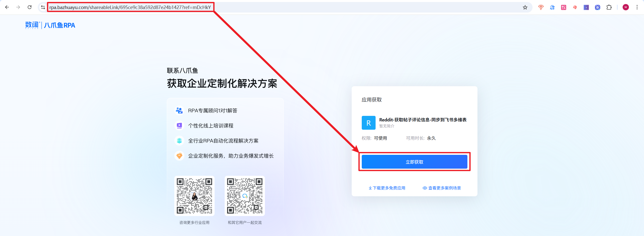Click the browser forward arrow

pyautogui.click(x=18, y=7)
